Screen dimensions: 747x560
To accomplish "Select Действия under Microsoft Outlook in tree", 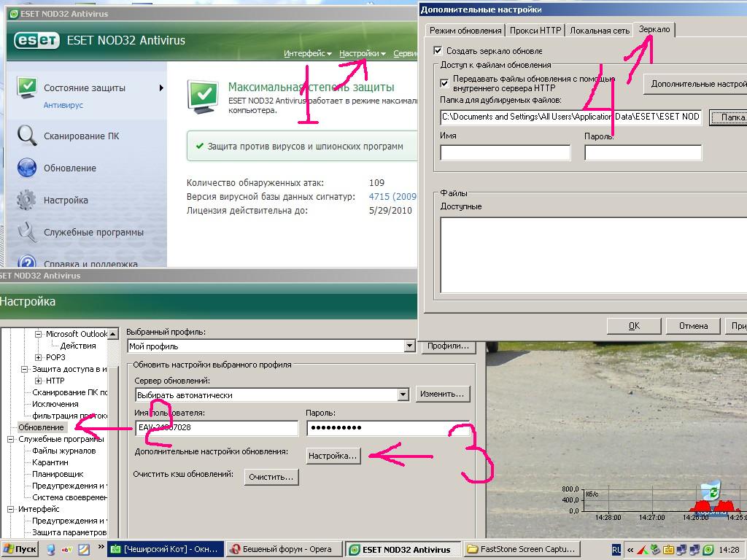I will tap(77, 346).
